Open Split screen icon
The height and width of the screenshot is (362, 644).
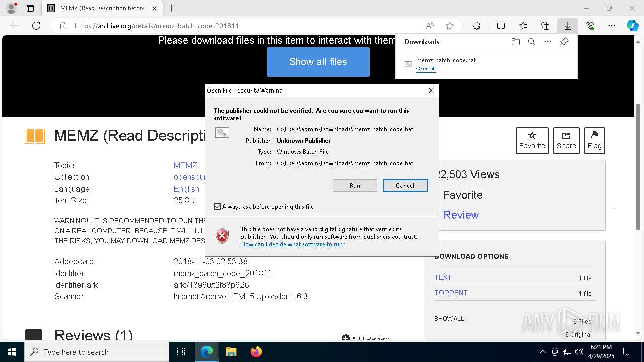[x=501, y=26]
